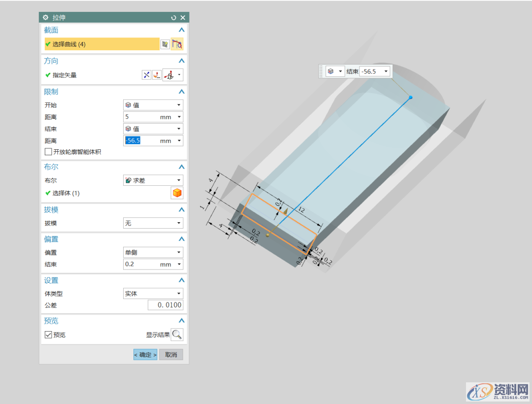
Task: Open the 偏置 dropdown showing 单侧
Action: point(153,252)
